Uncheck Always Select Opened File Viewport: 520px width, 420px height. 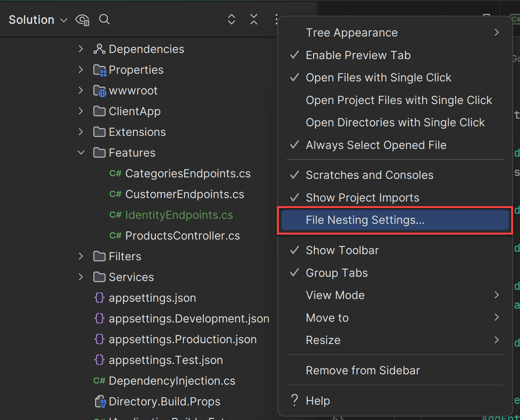point(376,145)
